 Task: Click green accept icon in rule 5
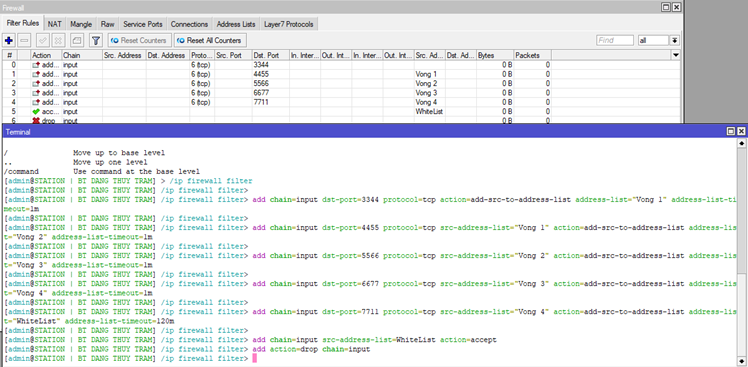pyautogui.click(x=36, y=112)
